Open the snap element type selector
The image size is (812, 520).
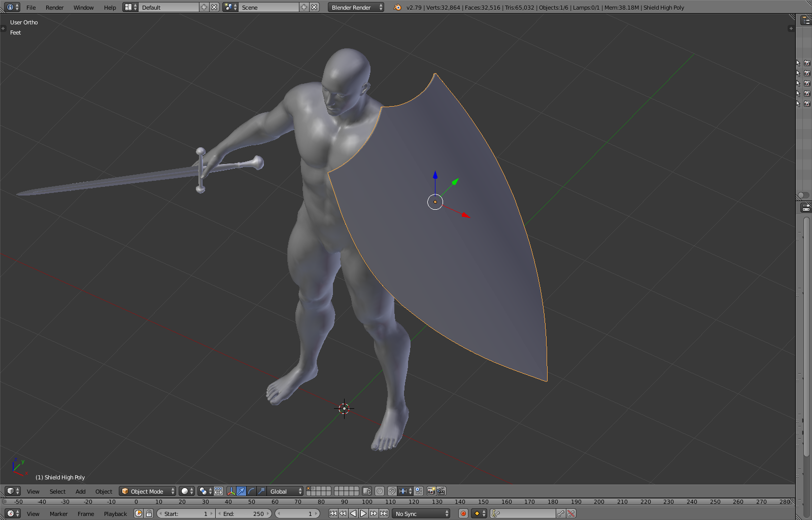(x=405, y=491)
